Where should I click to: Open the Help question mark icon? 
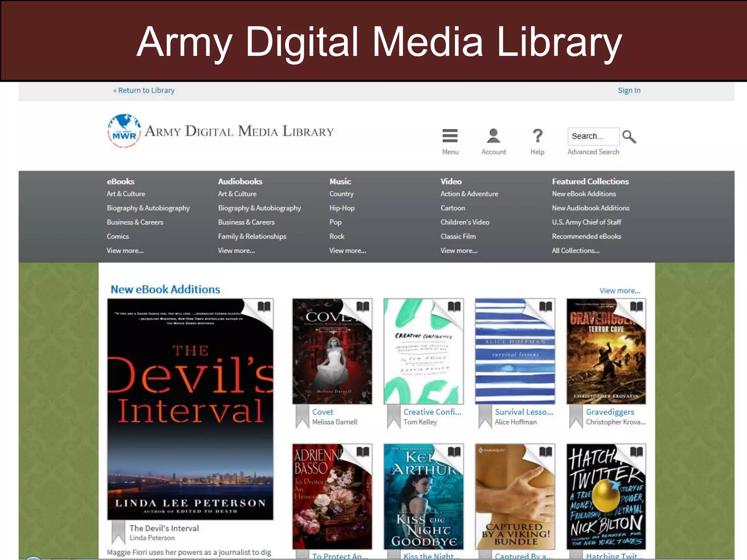point(537,136)
